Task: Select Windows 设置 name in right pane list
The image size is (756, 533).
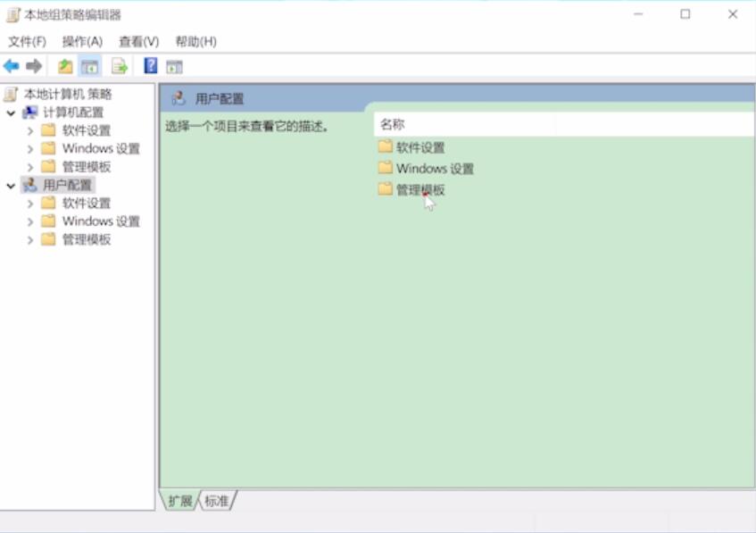Action: pos(435,169)
